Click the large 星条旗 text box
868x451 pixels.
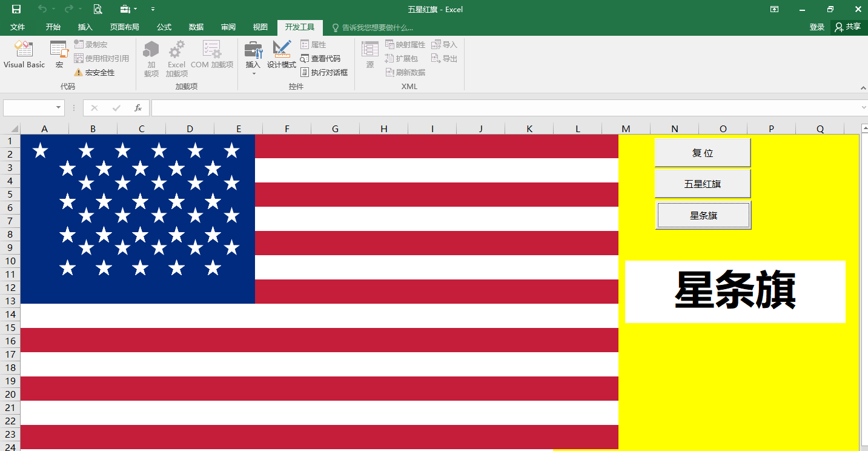click(735, 292)
